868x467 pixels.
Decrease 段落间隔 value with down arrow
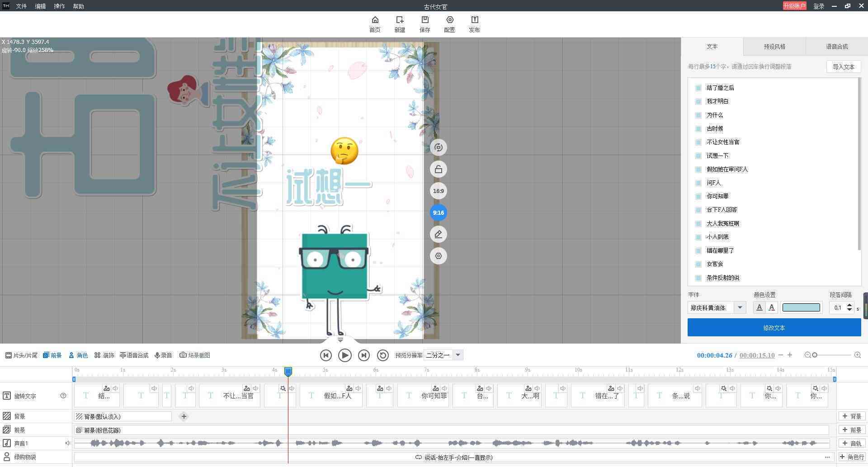(x=849, y=311)
